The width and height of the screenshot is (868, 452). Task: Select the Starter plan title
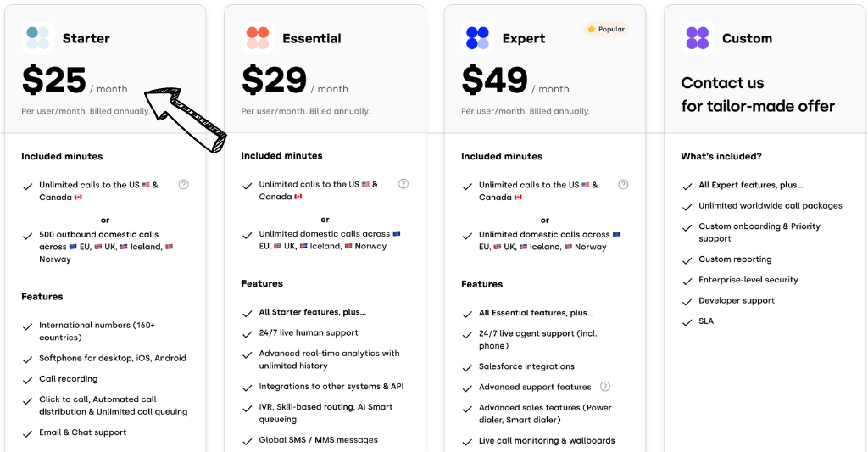click(86, 38)
